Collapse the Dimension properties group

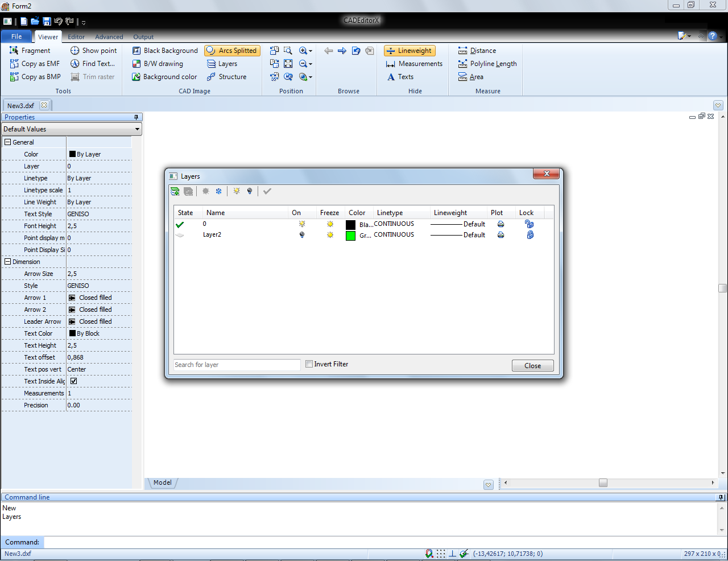point(8,262)
